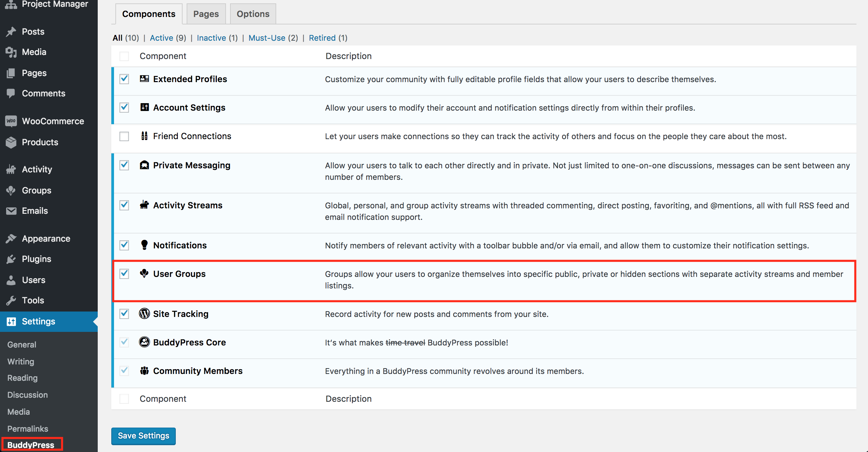The height and width of the screenshot is (452, 868).
Task: Toggle the Activity Streams checkbox
Action: [124, 205]
